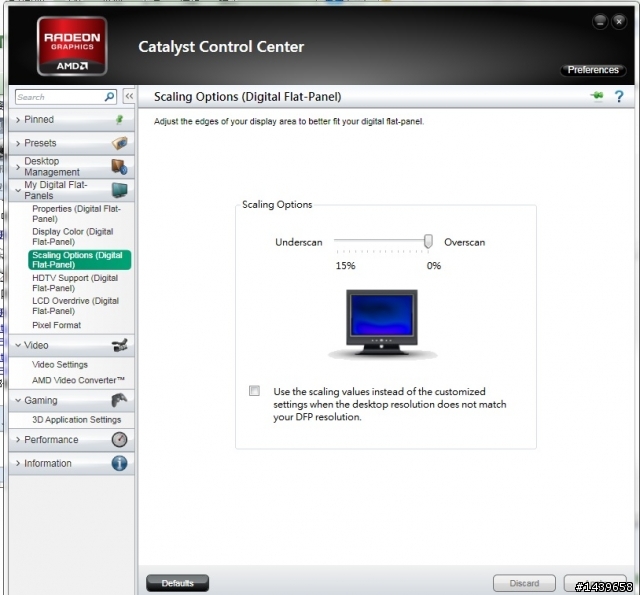Expand the Performance section

pos(71,440)
